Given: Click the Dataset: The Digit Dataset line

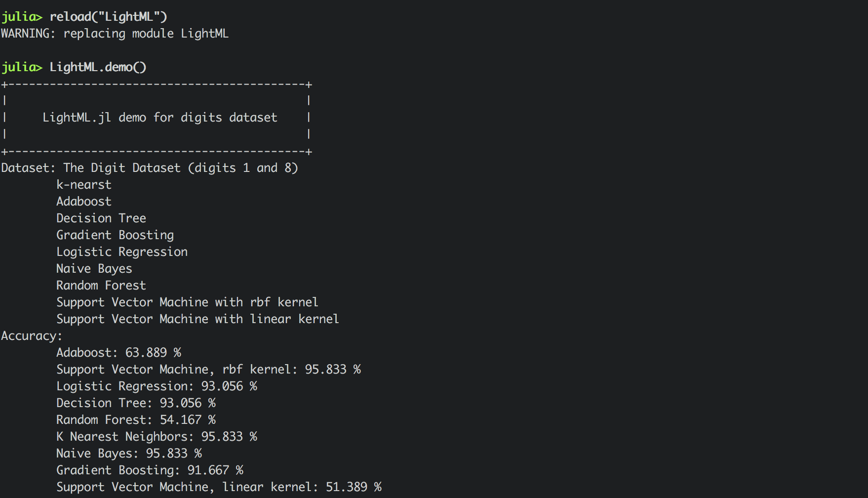Looking at the screenshot, I should point(150,168).
